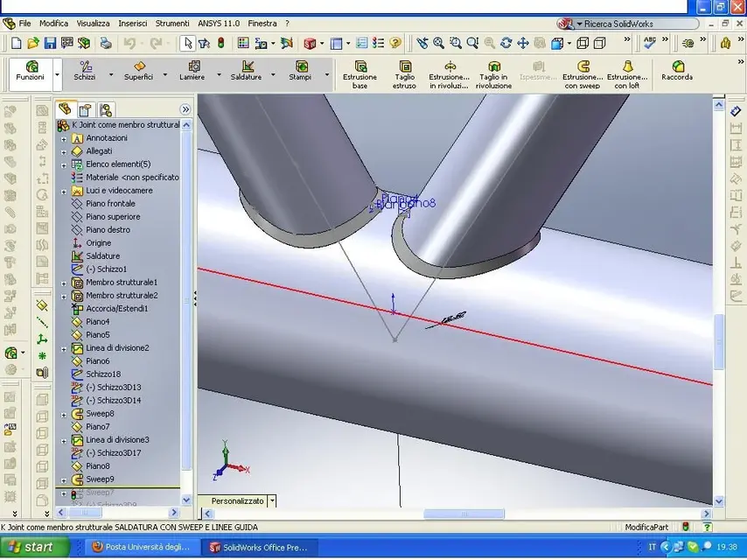Click the Save floppy disk icon
The height and width of the screenshot is (560, 747).
50,44
